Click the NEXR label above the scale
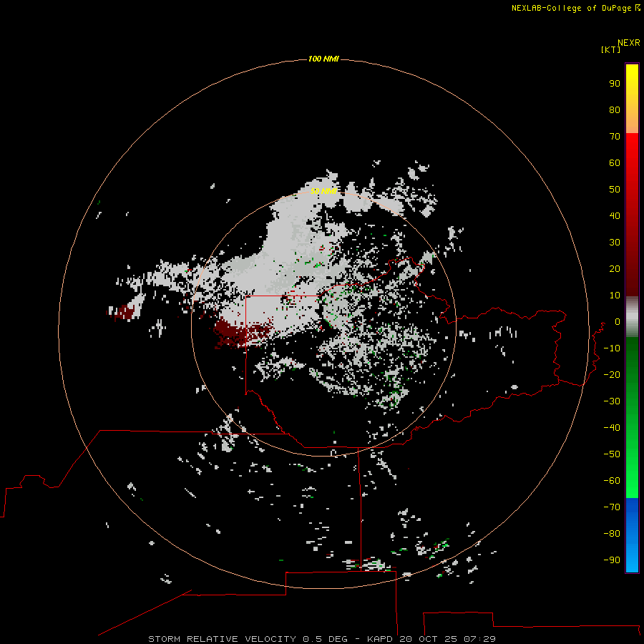Screen dimensions: 644x644 (628, 43)
